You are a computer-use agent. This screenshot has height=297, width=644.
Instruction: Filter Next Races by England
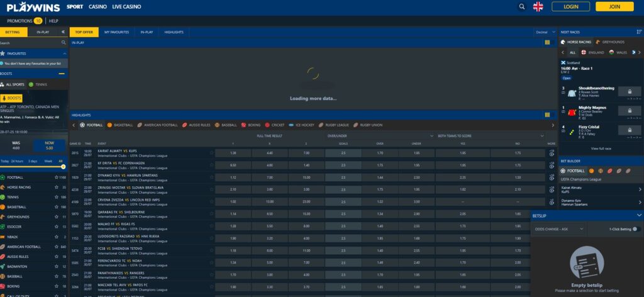point(592,53)
